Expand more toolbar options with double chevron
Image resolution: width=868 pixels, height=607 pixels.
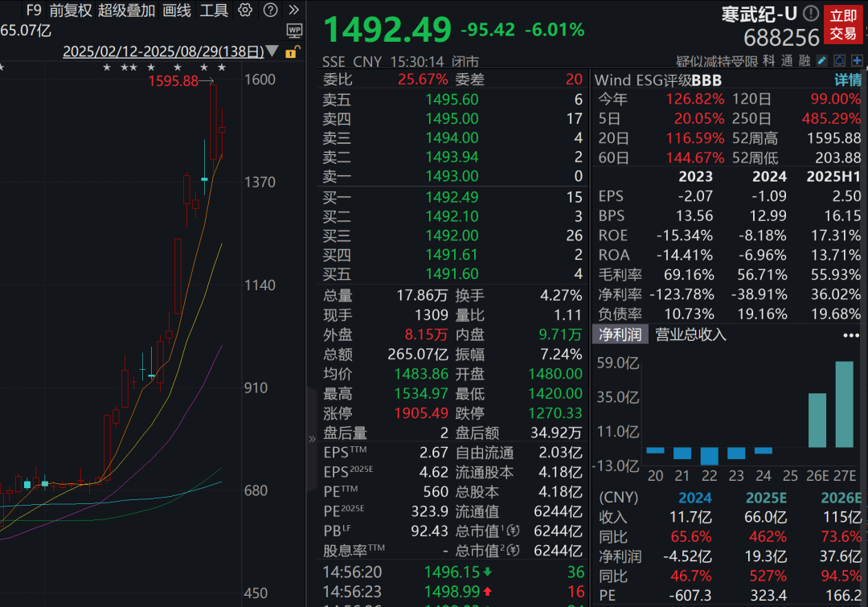click(294, 10)
